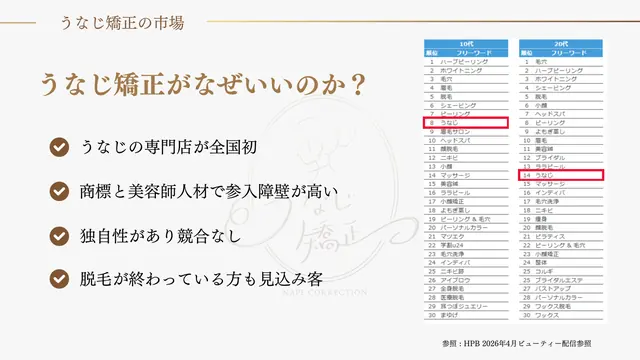Click rank 2 ホワイトニング in 10代 table

(466, 70)
